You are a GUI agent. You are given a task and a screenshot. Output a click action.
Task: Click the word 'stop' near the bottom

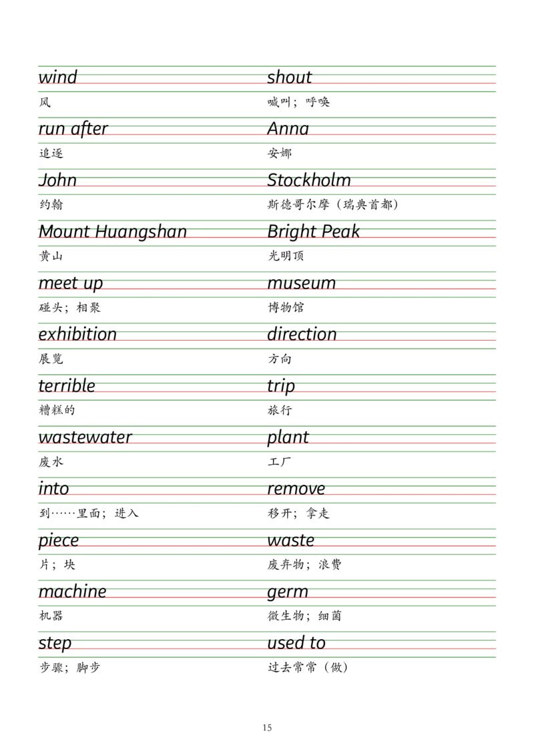(53, 641)
